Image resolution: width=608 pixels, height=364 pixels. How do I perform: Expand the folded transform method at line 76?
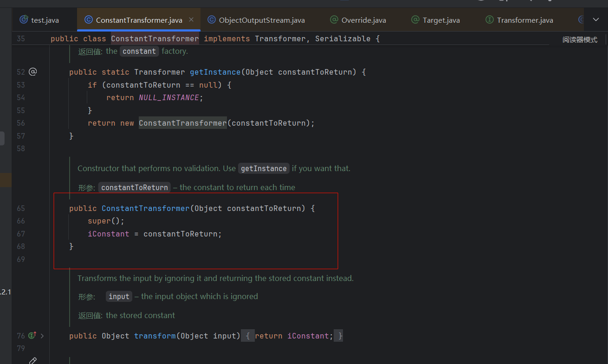pyautogui.click(x=42, y=336)
